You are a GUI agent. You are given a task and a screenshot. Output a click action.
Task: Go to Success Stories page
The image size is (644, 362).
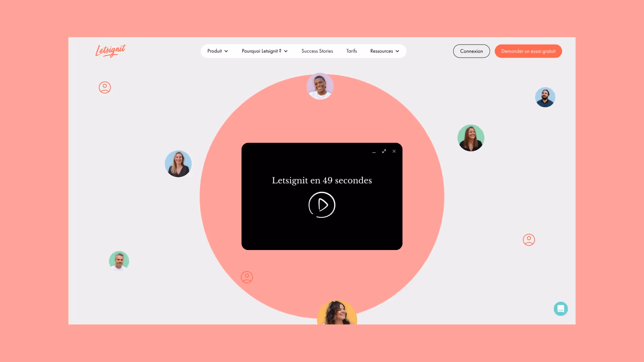click(x=317, y=51)
